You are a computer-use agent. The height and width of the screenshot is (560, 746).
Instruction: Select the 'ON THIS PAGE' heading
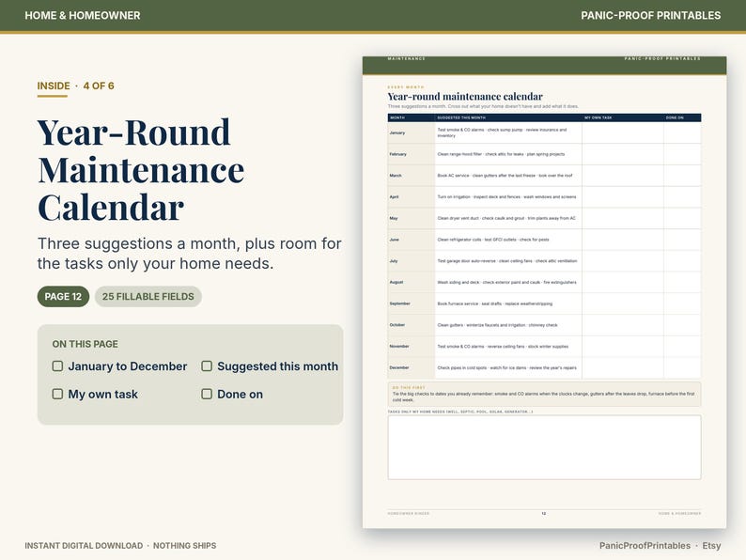85,344
